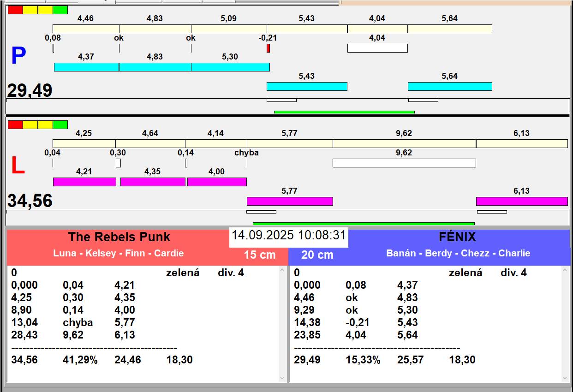This screenshot has width=573, height=392.
Task: Select the magenta 4,00 run bar
Action: coord(217,182)
